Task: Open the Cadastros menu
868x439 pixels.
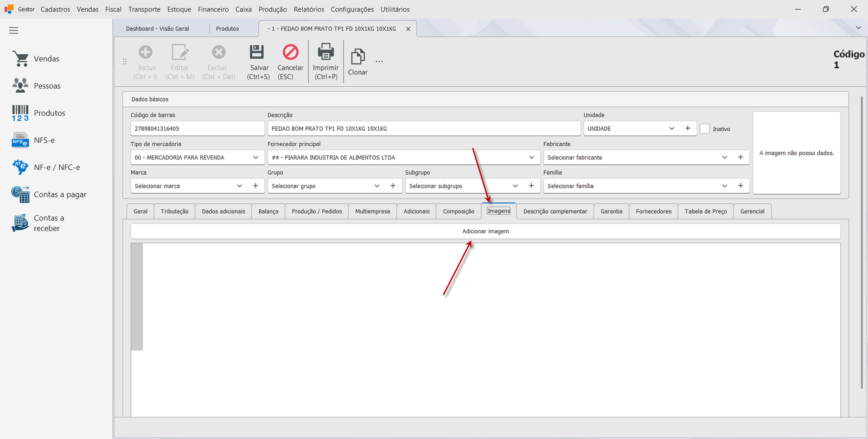Action: pyautogui.click(x=55, y=9)
